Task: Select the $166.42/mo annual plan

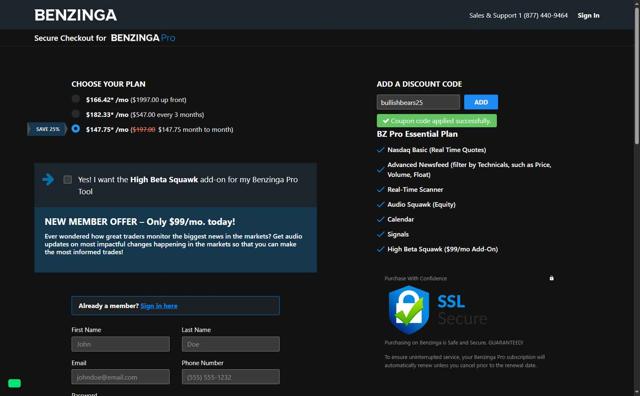Action: [76, 99]
